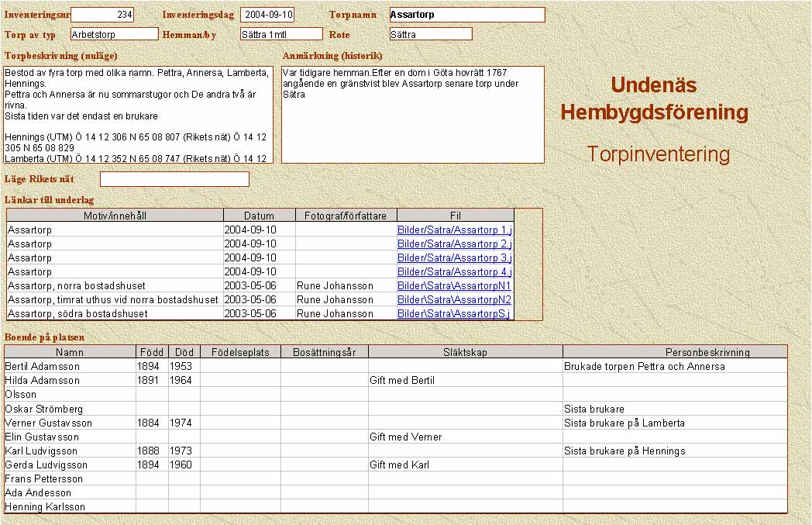Open the Assartorp 2 image link

point(454,244)
